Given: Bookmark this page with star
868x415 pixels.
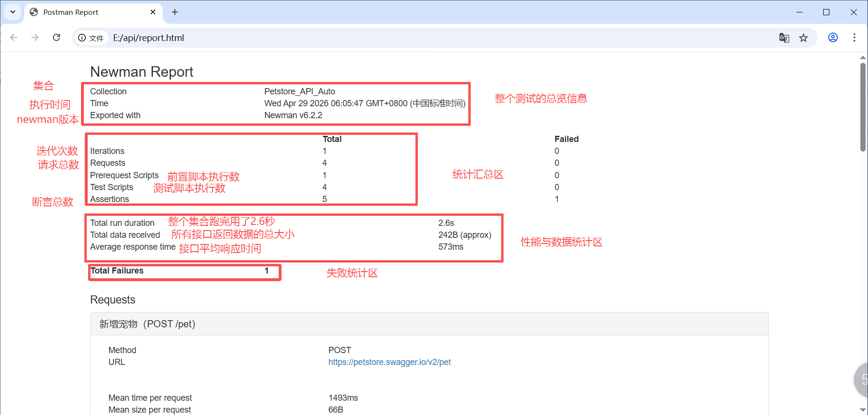Looking at the screenshot, I should [x=804, y=38].
